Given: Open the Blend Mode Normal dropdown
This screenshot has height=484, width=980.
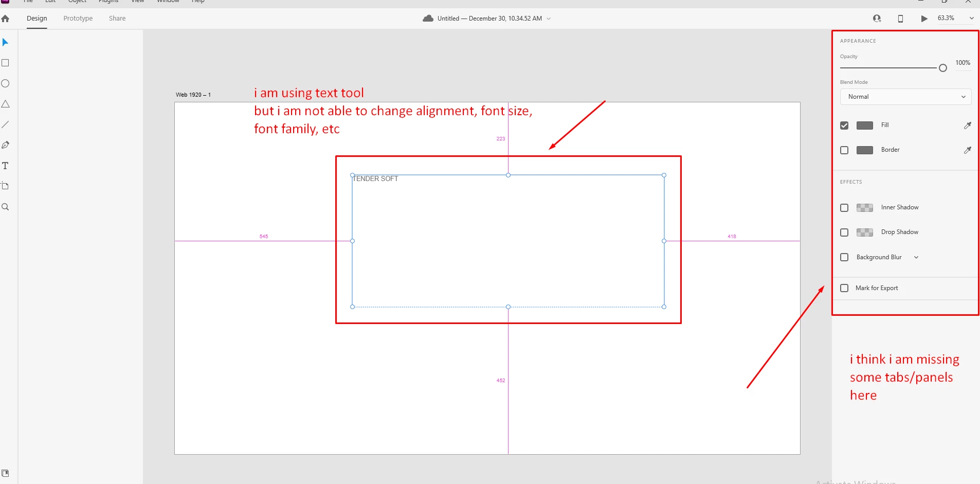Looking at the screenshot, I should pos(906,97).
